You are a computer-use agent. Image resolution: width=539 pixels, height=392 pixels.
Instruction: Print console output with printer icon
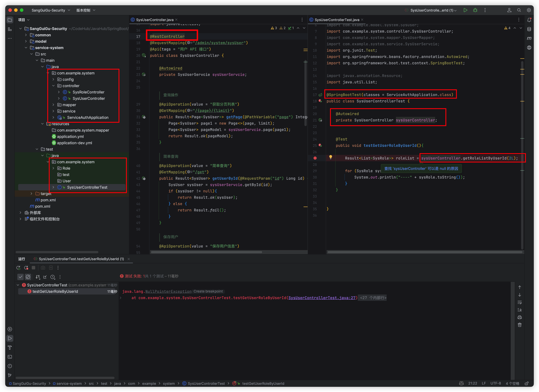(520, 317)
